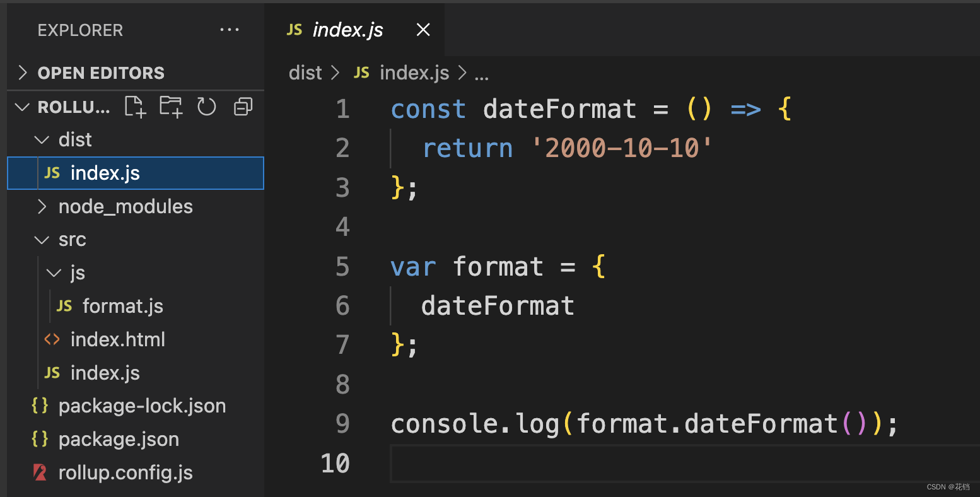Click the return keyword on line 2
Viewport: 980px width, 497px height.
[468, 148]
